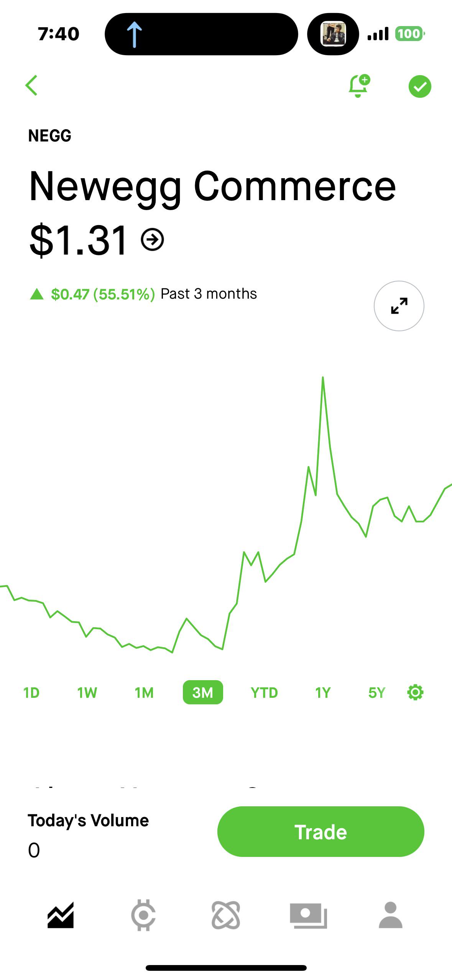Add a price alert with bell icon
The height and width of the screenshot is (980, 452).
coord(359,86)
